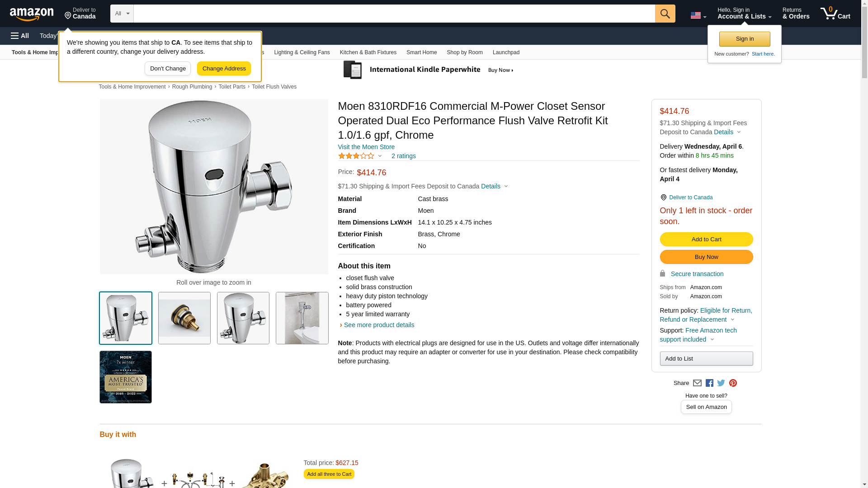
Task: Click into the Amazon search field
Action: 394,14
